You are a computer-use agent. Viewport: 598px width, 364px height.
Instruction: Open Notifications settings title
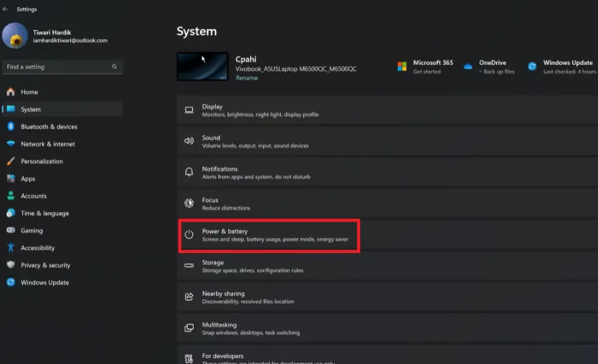click(x=219, y=169)
